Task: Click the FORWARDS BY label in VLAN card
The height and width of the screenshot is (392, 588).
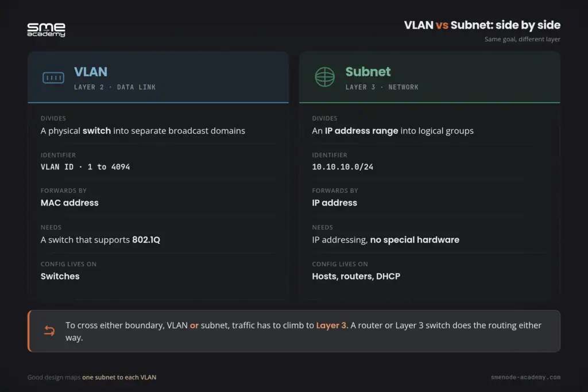Action: (63, 191)
